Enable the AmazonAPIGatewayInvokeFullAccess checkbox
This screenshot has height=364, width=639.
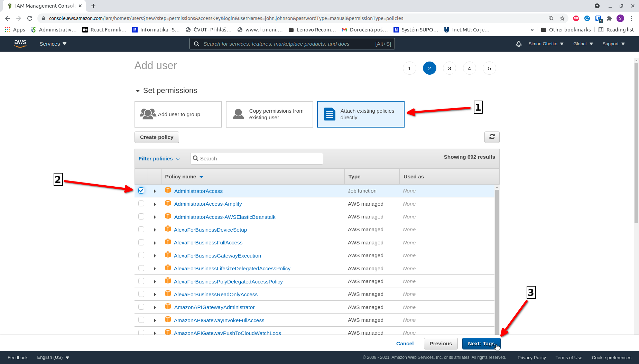pos(141,320)
